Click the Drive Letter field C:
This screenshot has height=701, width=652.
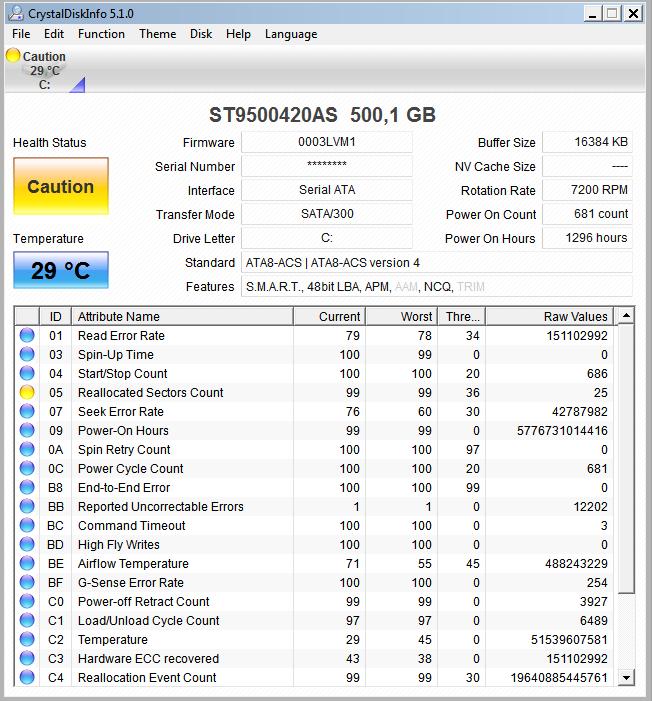coord(327,238)
